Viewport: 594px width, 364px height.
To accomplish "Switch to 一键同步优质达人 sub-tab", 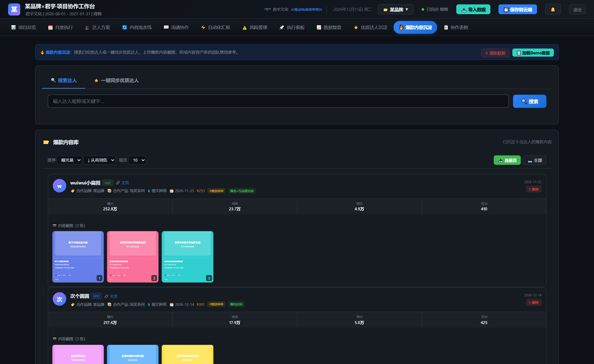I will 116,80.
